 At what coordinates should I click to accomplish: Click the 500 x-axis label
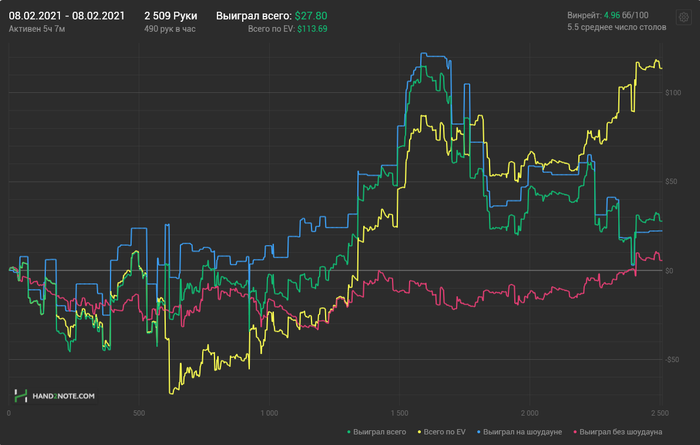pos(139,413)
